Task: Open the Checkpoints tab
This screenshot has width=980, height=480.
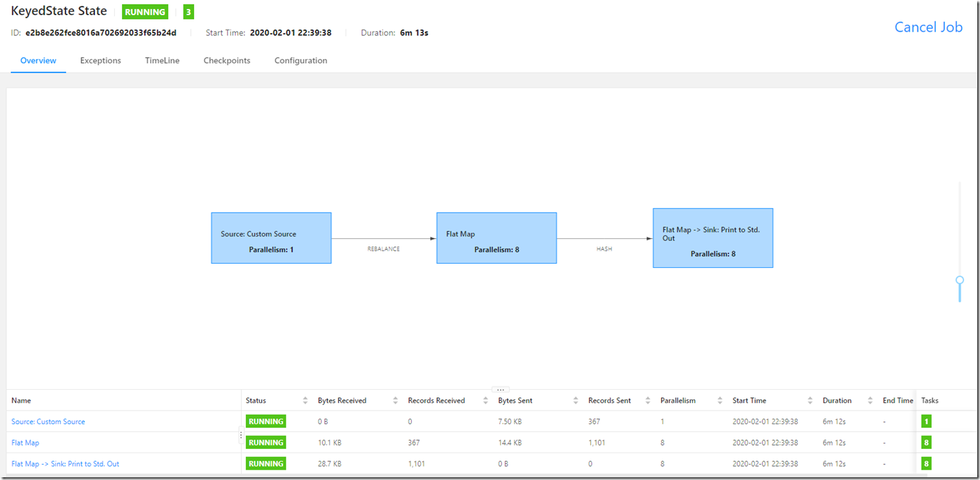Action: [x=227, y=61]
